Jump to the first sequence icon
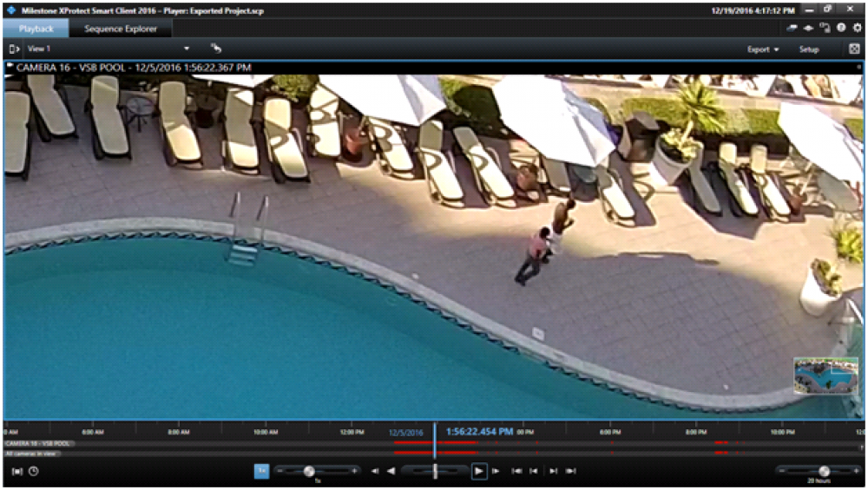The height and width of the screenshot is (490, 868). click(x=516, y=471)
